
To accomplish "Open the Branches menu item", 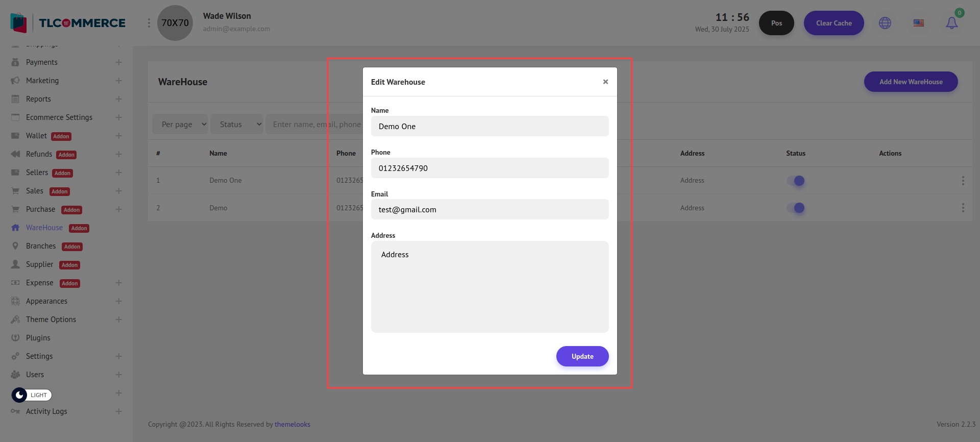I will pyautogui.click(x=41, y=246).
